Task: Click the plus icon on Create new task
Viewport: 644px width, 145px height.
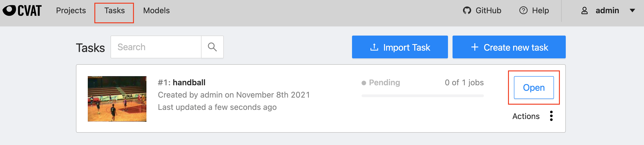Action: coord(475,47)
